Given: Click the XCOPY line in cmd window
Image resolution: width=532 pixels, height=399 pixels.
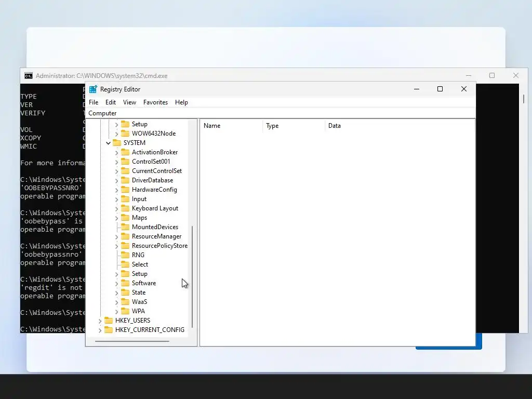Looking at the screenshot, I should tap(31, 138).
